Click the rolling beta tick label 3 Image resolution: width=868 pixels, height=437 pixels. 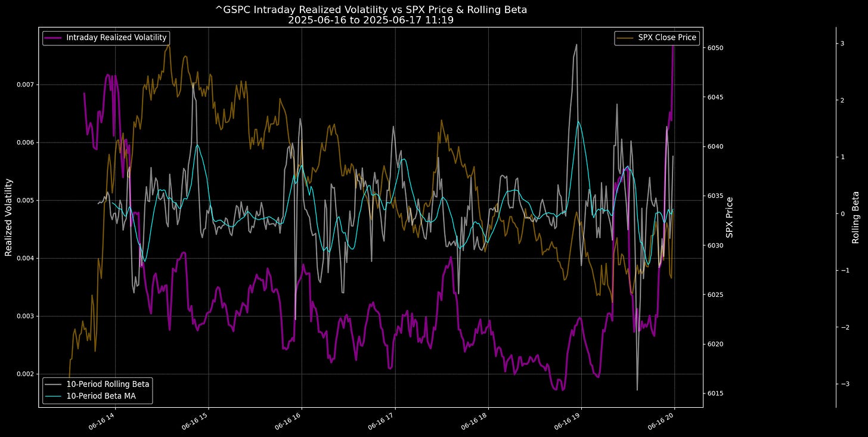[x=842, y=44]
